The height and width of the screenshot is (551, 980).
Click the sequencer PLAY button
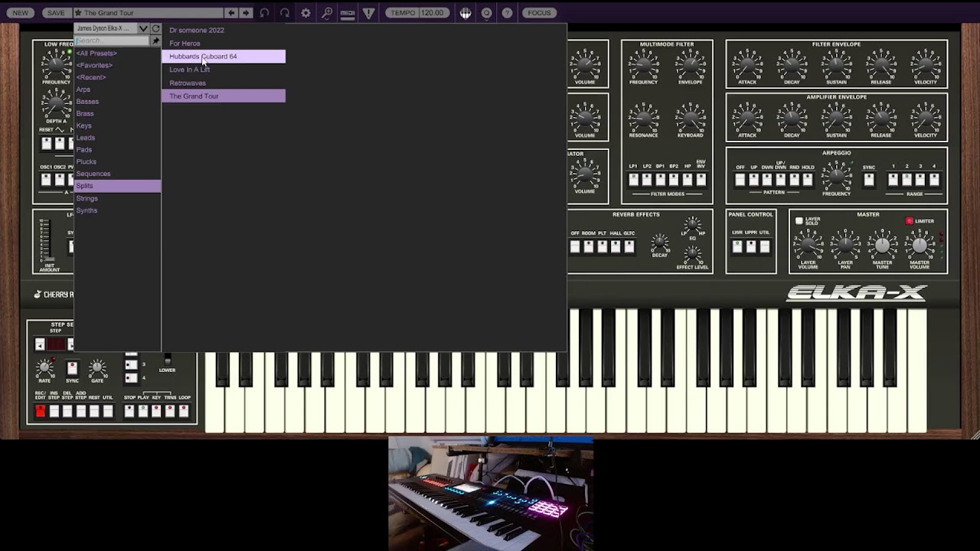coord(142,411)
